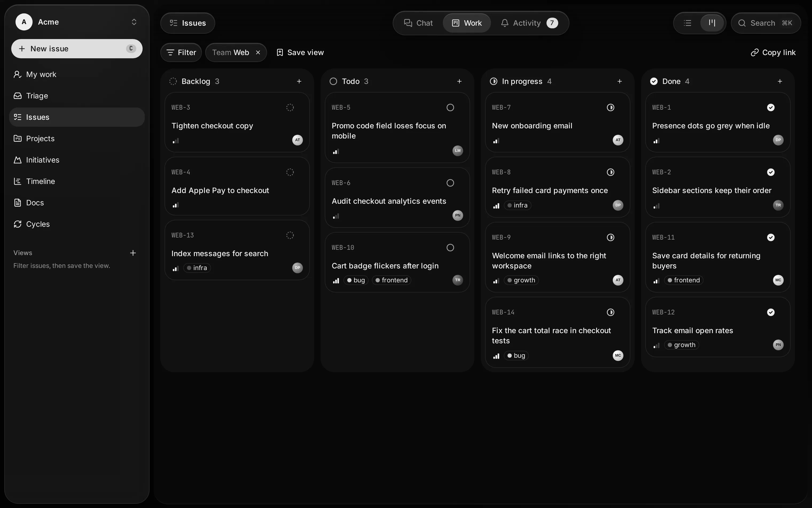This screenshot has width=812, height=508.
Task: Click status icon on WEB-13 card
Action: [x=290, y=235]
